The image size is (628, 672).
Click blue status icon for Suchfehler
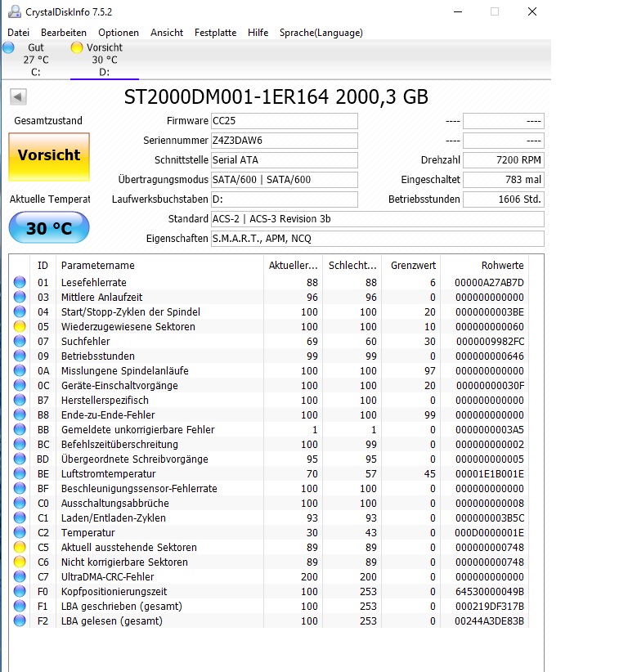20,341
